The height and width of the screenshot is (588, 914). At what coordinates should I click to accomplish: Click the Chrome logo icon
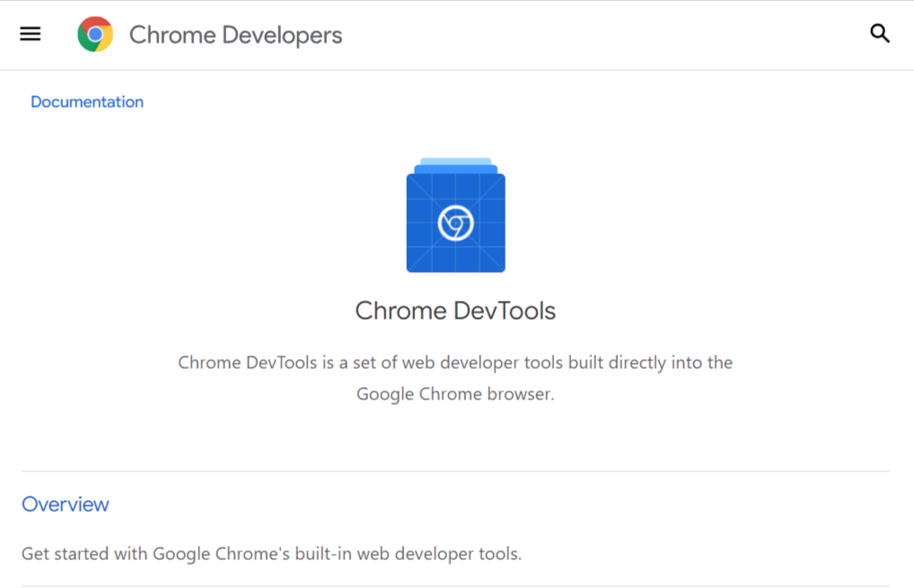[95, 34]
